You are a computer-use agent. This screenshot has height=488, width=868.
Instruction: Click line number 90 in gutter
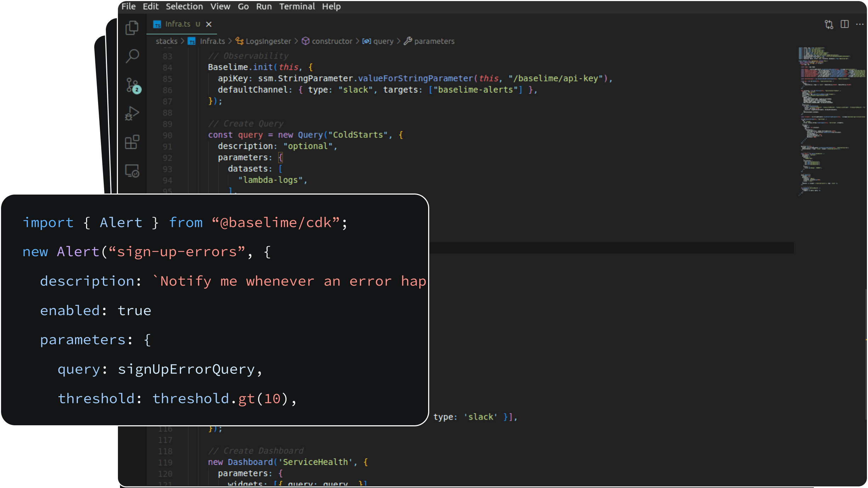167,135
